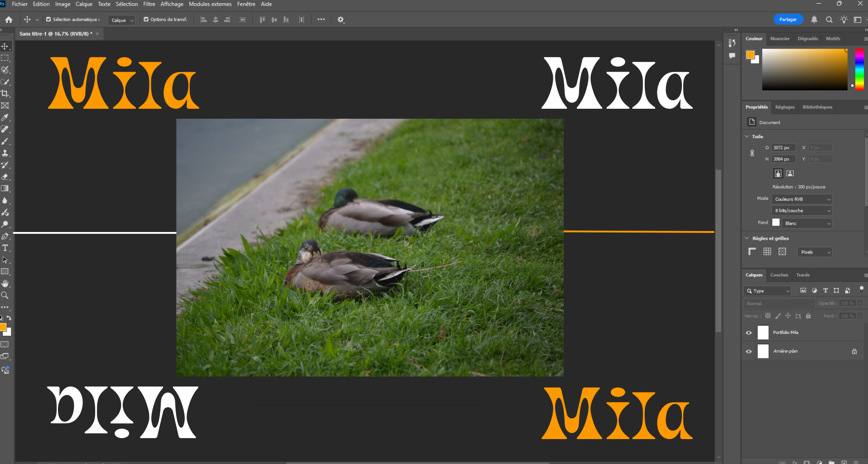Switch to the Couches tab

click(779, 275)
